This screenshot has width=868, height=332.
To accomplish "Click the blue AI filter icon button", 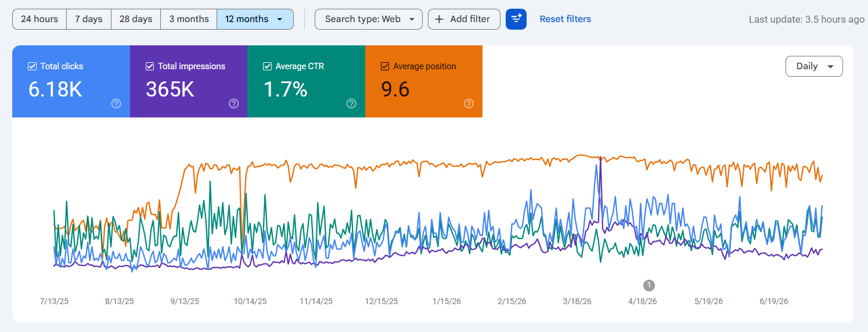I will 516,19.
